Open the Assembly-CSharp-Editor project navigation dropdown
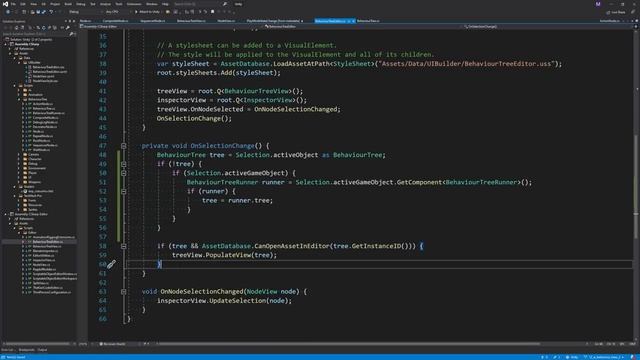Image resolution: width=640 pixels, height=360 pixels. click(171, 27)
